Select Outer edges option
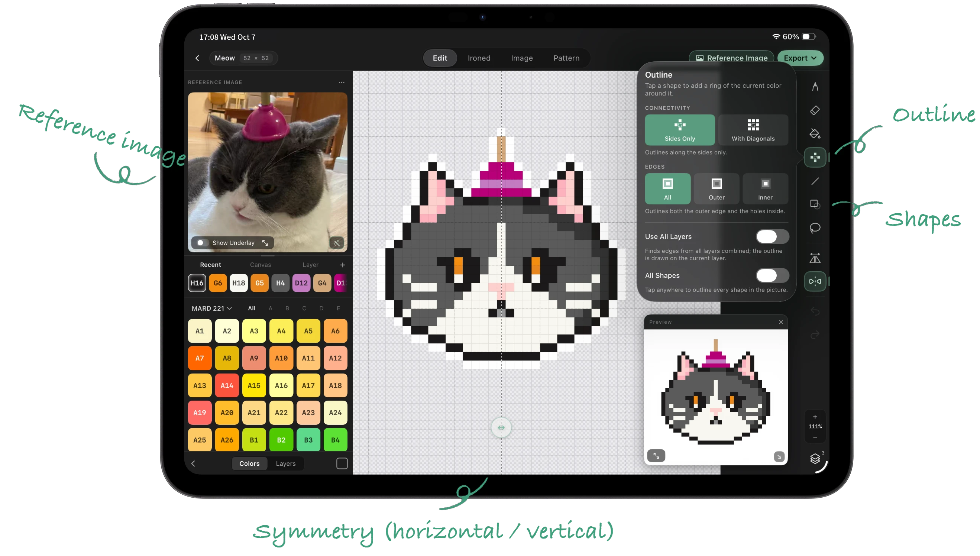The height and width of the screenshot is (556, 980). [716, 189]
